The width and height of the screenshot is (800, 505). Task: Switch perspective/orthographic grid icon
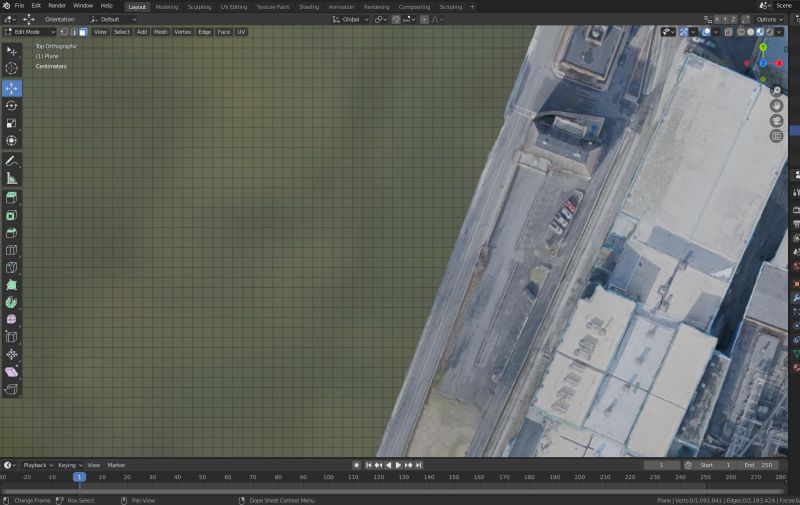pyautogui.click(x=776, y=136)
